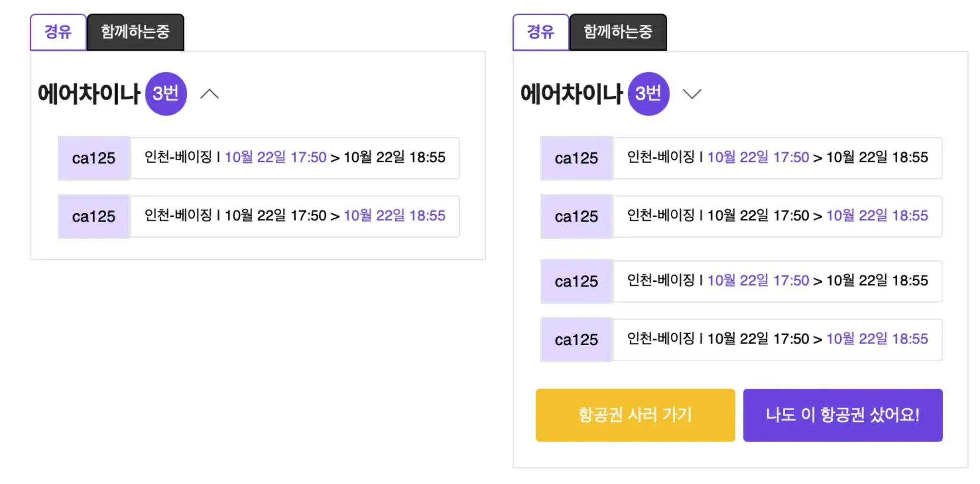Click the yellow 항공권 사러 가기 button

point(635,415)
